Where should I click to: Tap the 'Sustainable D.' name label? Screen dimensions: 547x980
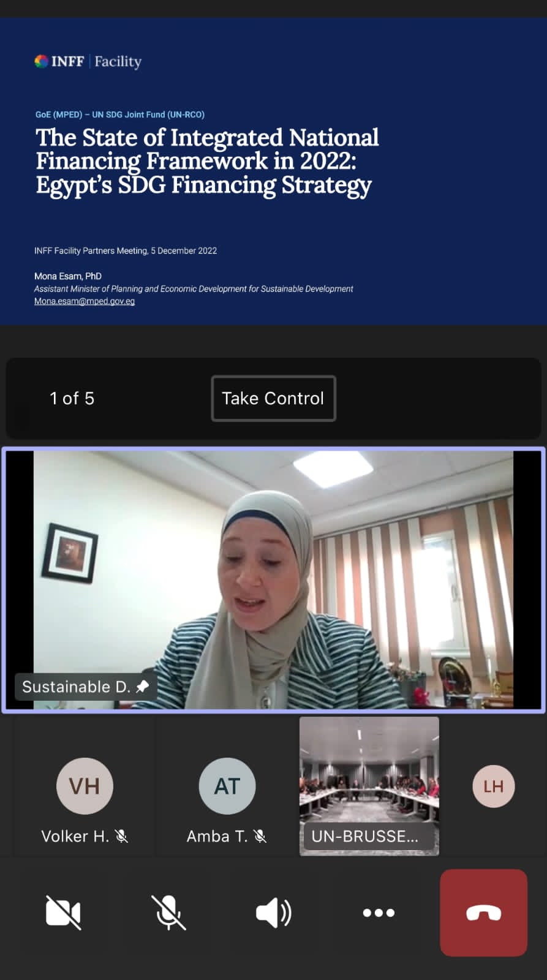pyautogui.click(x=76, y=687)
